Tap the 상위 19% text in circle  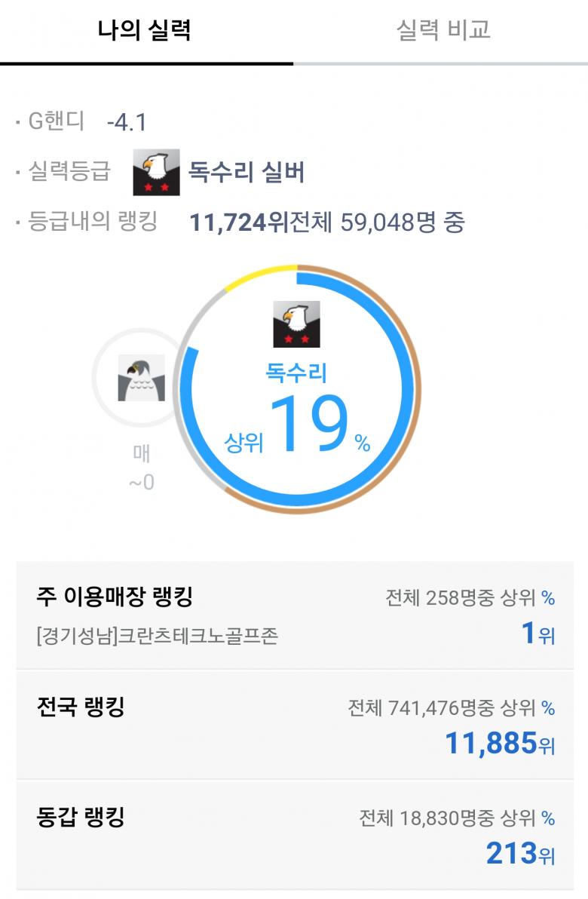tap(298, 426)
